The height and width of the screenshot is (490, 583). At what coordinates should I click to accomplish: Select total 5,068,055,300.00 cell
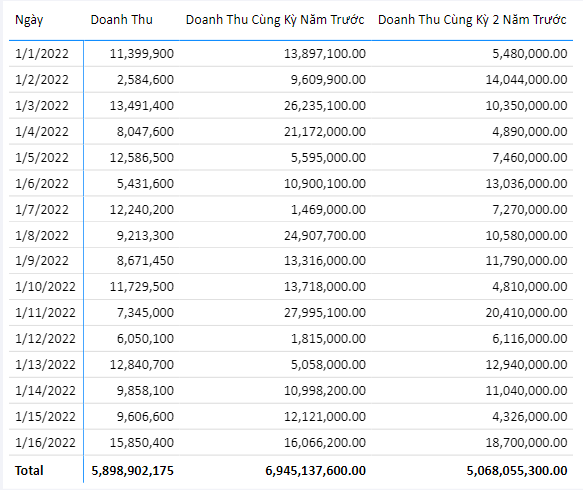tap(517, 471)
